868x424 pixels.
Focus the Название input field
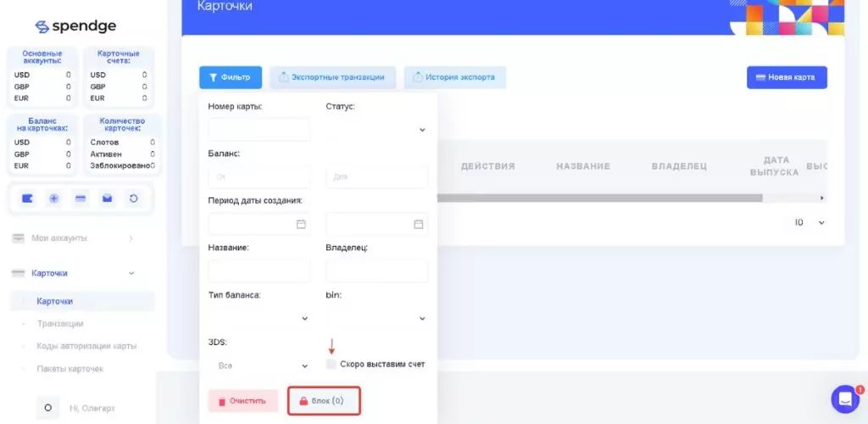[259, 271]
